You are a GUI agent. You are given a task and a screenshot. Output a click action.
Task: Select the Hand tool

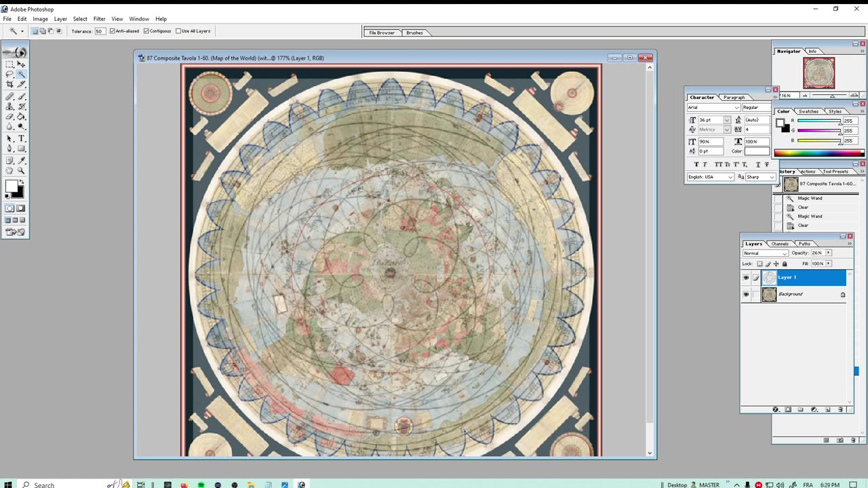point(9,171)
